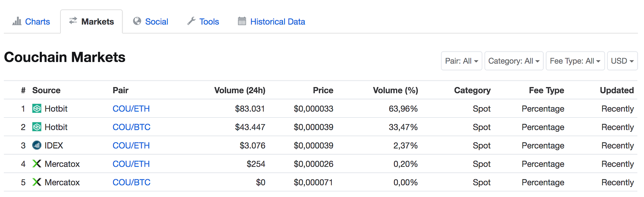Change currency with the USD dropdown

point(622,61)
